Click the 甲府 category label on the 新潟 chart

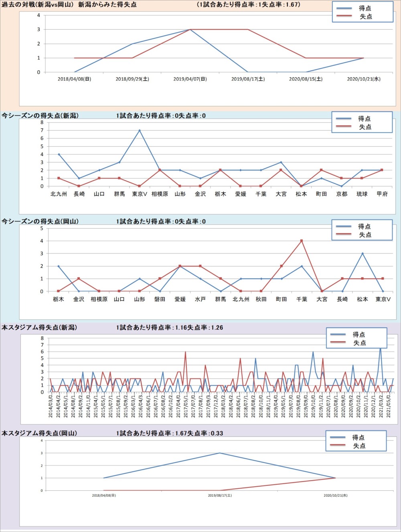(x=382, y=194)
